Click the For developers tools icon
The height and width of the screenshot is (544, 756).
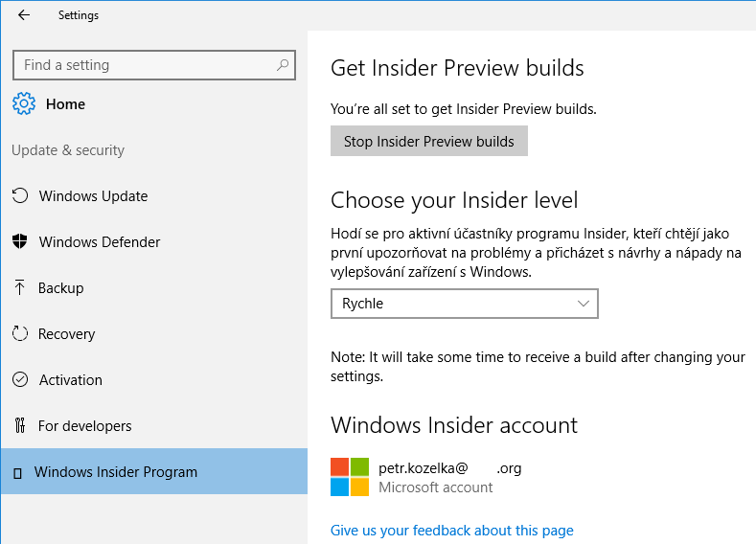[x=20, y=426]
